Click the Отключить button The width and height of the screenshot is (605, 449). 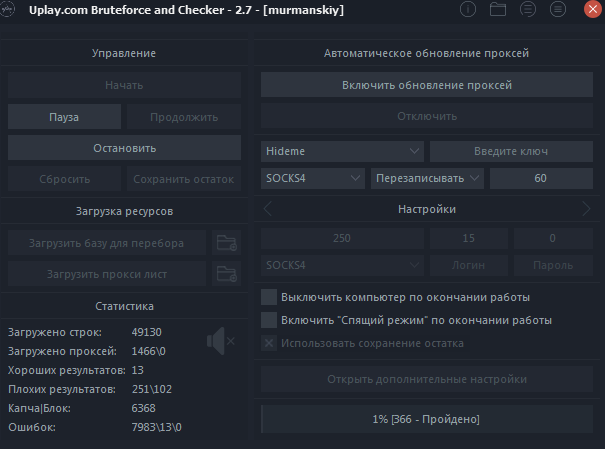point(427,116)
